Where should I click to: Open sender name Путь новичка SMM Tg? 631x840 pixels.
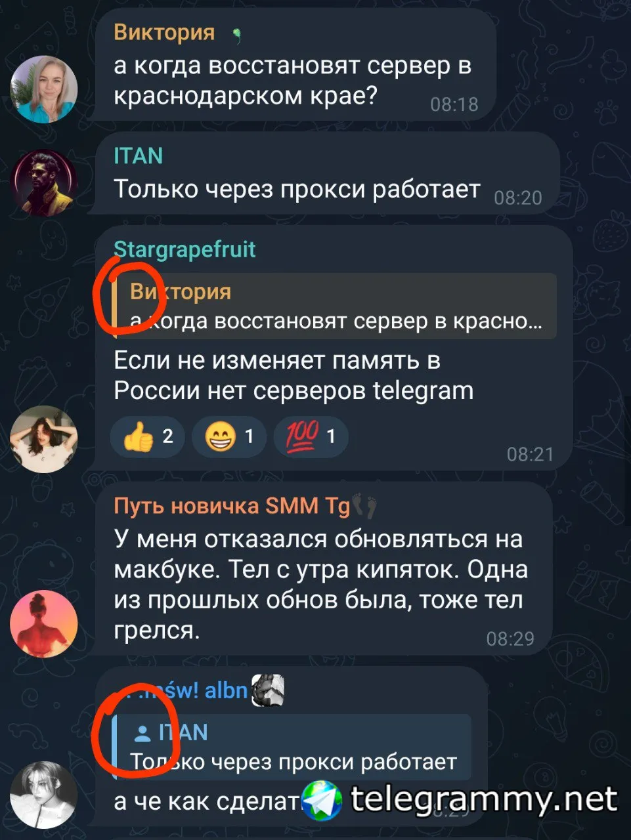click(x=232, y=506)
